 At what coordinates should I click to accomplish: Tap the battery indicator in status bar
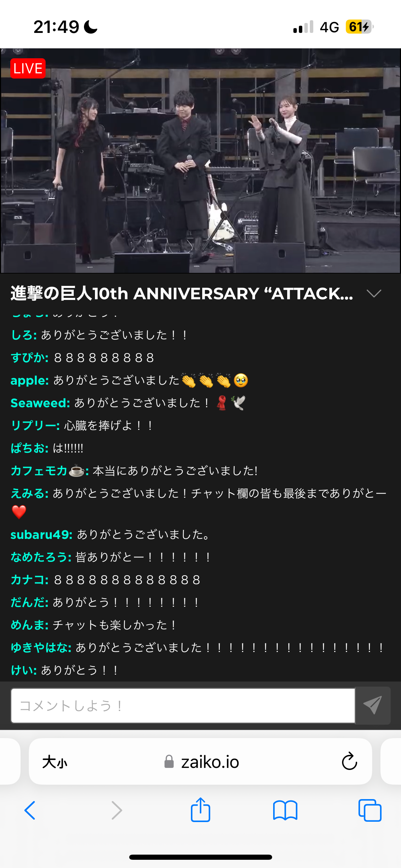[x=360, y=27]
